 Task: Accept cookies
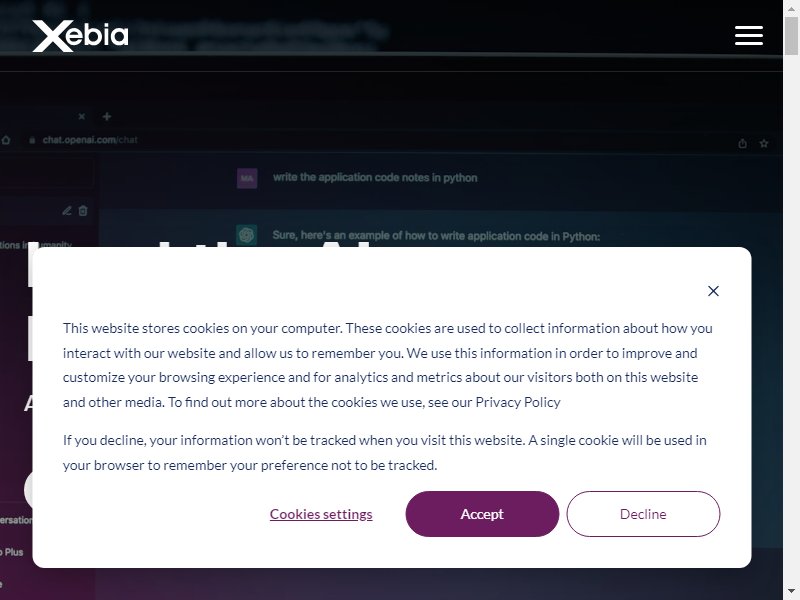coord(482,514)
